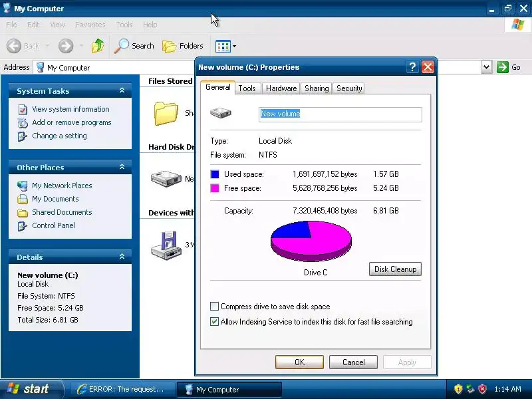
Task: Click the Back arrow toolbar icon
Action: click(14, 46)
